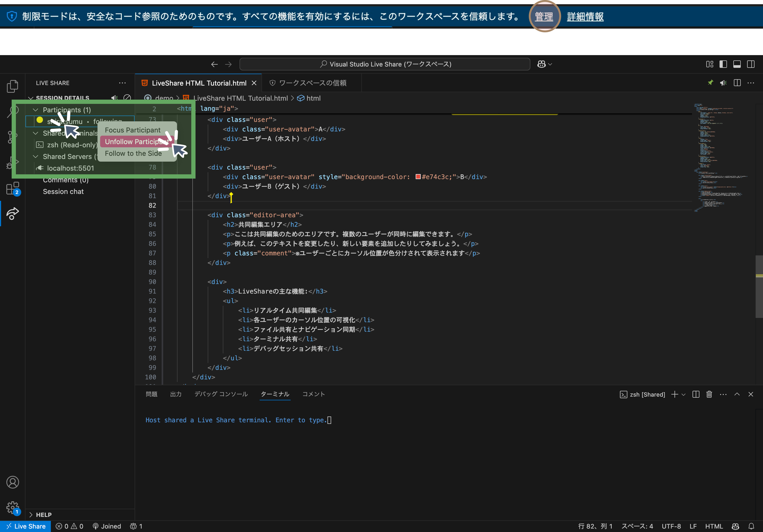The height and width of the screenshot is (532, 763).
Task: Click the 管理 link in restricted banner
Action: pos(544,16)
